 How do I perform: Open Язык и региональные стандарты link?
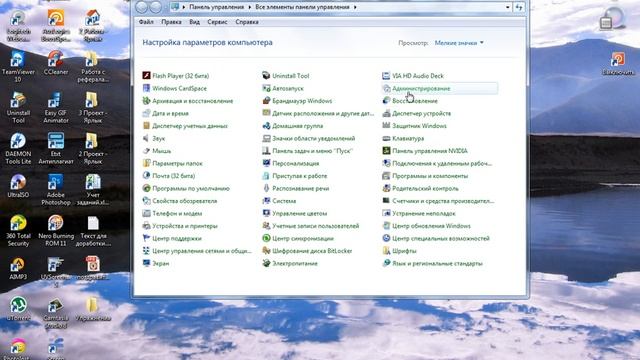pyautogui.click(x=438, y=263)
